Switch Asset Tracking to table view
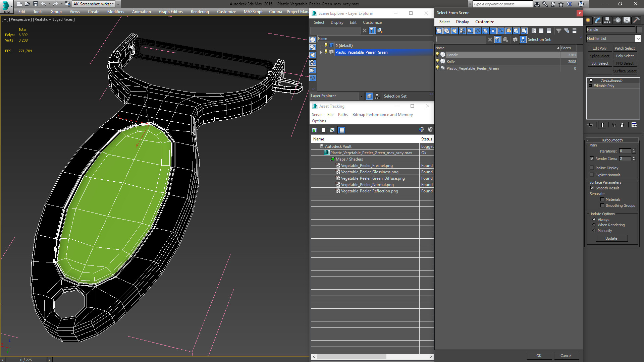 [341, 130]
